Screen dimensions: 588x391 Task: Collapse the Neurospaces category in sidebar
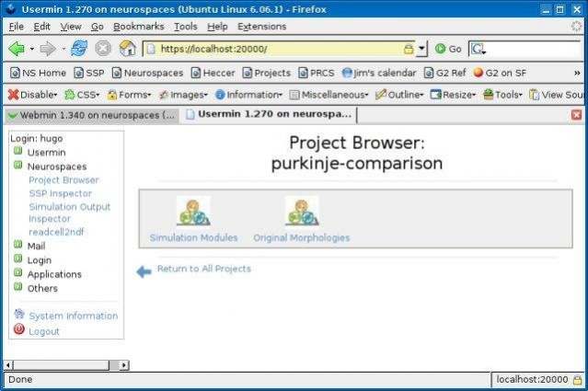[x=18, y=165]
